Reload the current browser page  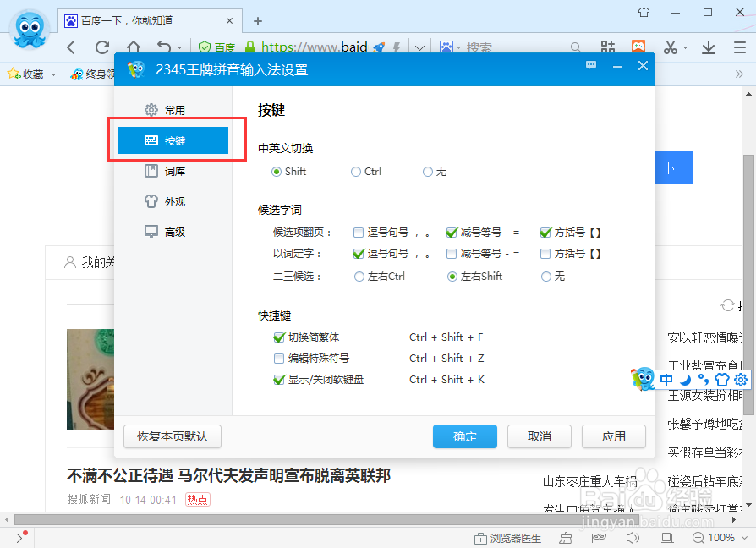pos(102,47)
